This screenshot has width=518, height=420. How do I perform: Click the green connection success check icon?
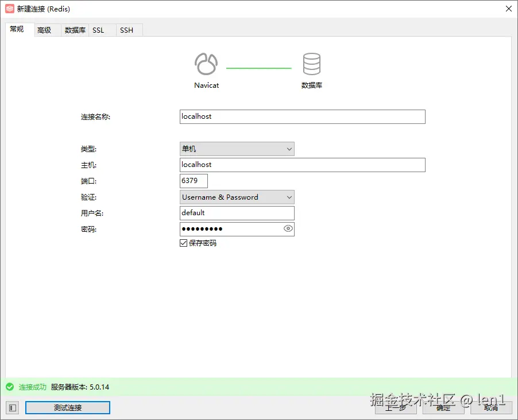10,387
